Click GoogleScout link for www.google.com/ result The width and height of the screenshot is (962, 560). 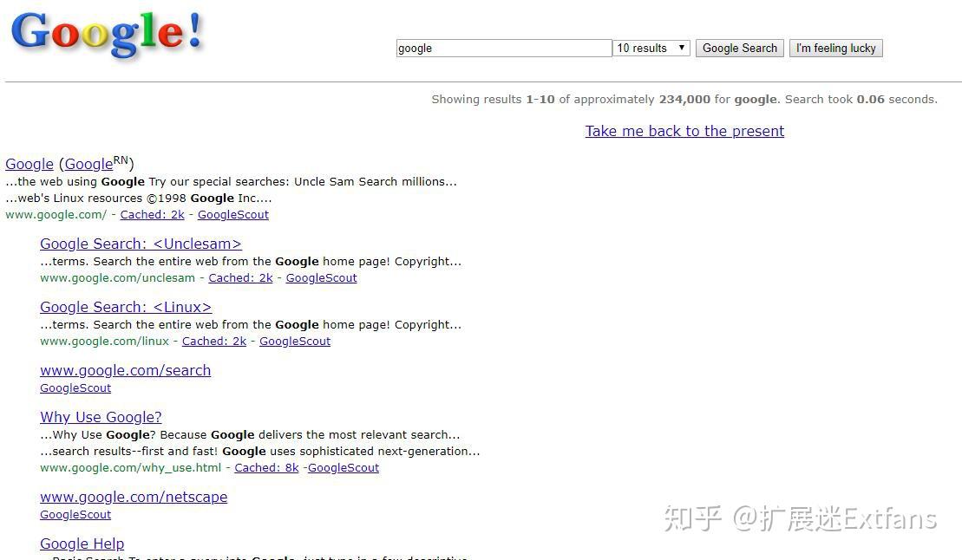(233, 215)
